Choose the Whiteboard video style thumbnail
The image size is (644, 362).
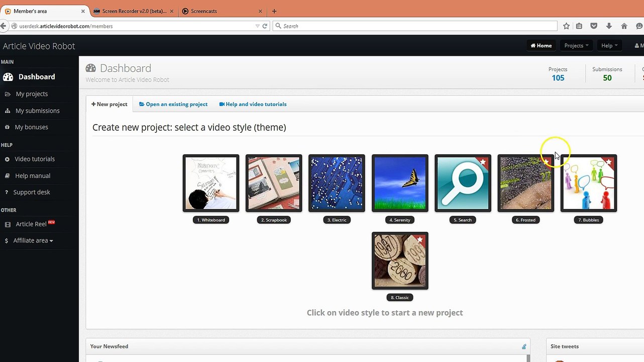[211, 183]
